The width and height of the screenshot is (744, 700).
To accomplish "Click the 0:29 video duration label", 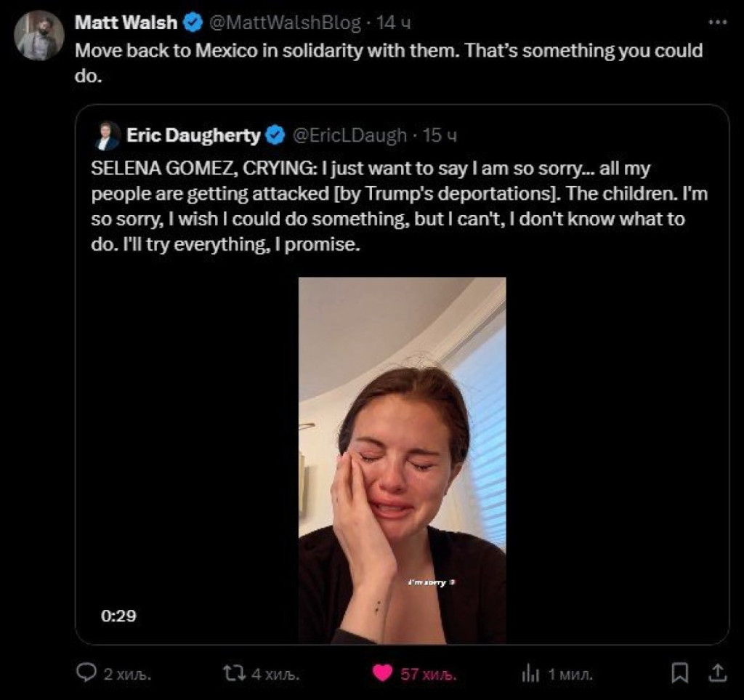I will 118,616.
